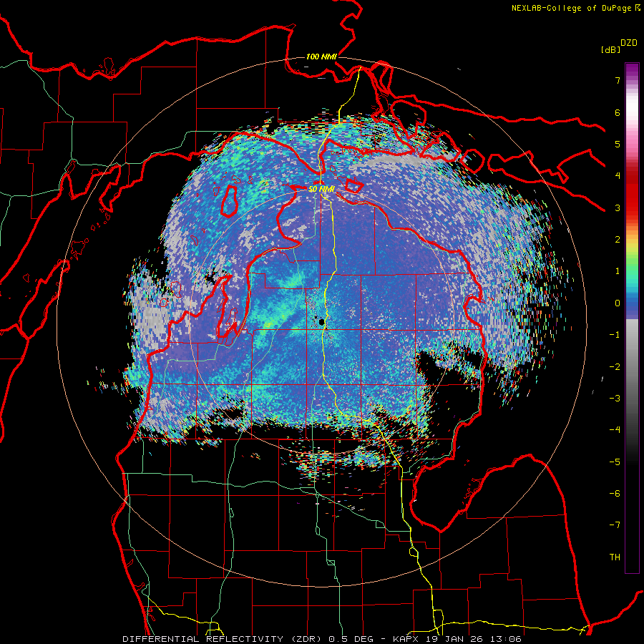Click the [dB] unit label

pyautogui.click(x=610, y=49)
